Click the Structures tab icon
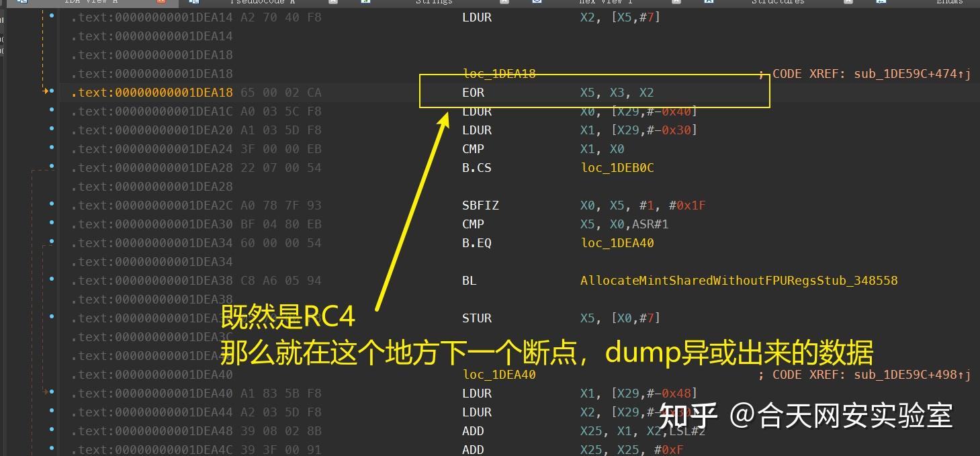Viewport: 980px width, 456px height. coord(709,3)
